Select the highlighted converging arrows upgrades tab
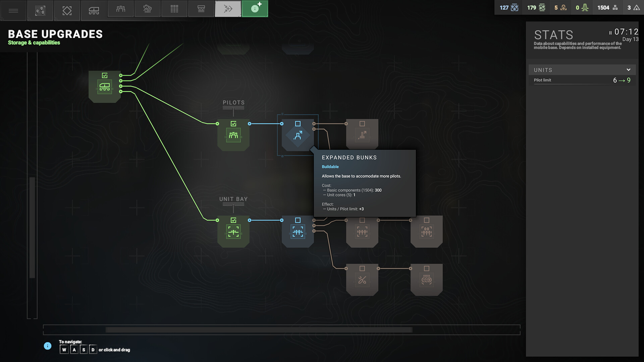 [228, 9]
